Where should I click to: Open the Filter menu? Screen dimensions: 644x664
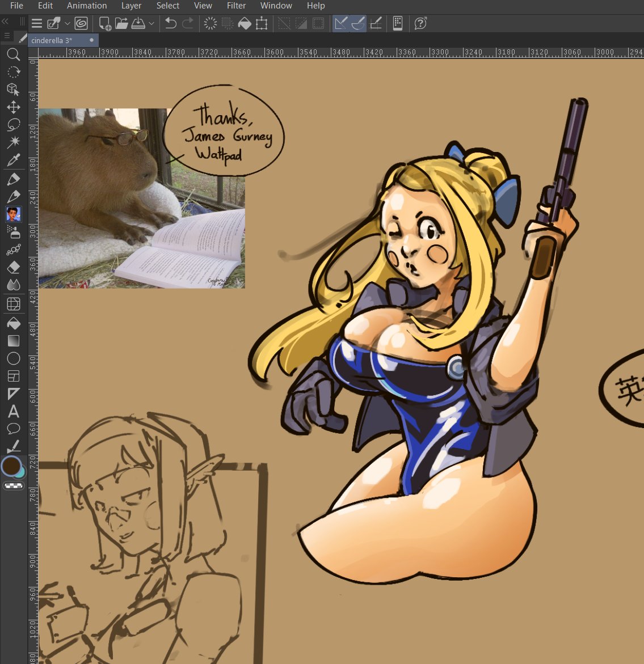point(236,6)
